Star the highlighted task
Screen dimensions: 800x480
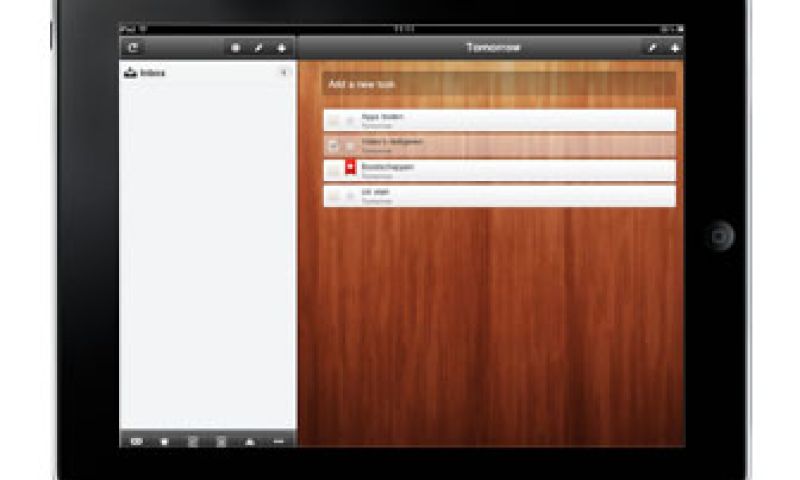tap(350, 146)
